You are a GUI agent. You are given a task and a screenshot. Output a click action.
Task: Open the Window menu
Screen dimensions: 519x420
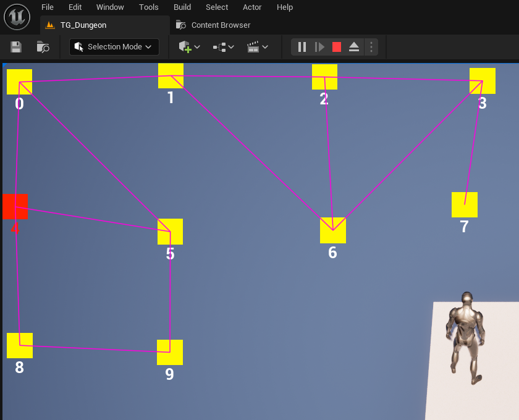(x=110, y=7)
